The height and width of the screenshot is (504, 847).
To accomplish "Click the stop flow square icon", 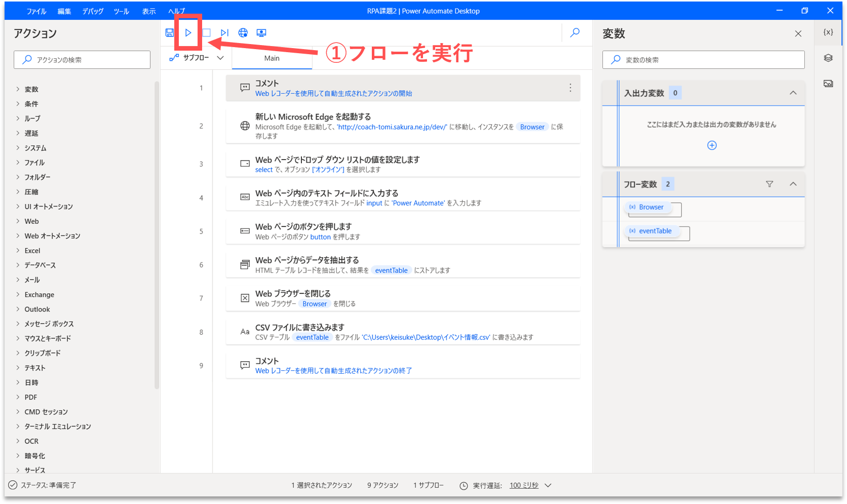I will pos(206,33).
